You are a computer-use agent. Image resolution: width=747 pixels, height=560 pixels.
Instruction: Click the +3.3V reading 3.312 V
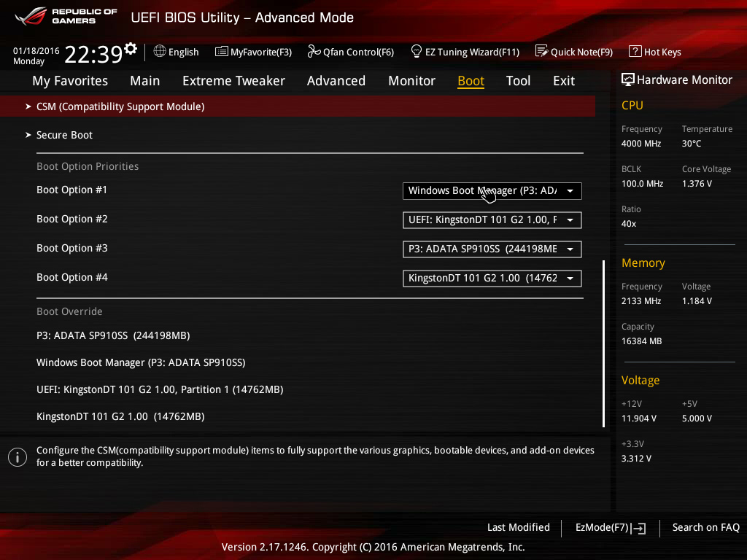click(x=636, y=459)
